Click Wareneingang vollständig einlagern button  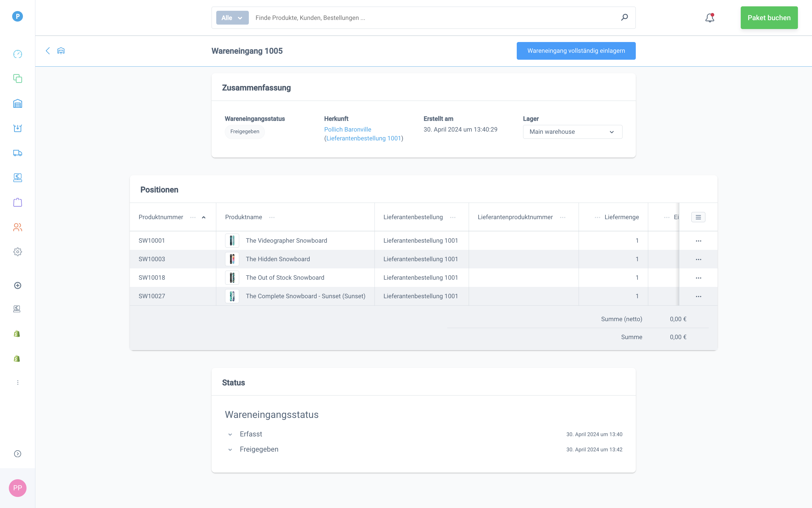pyautogui.click(x=576, y=51)
